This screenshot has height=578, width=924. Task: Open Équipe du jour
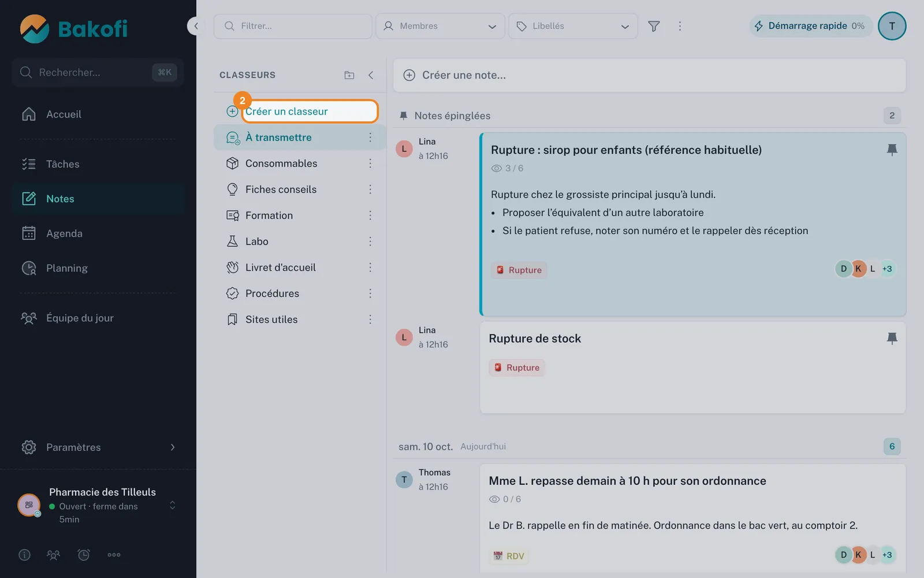[x=98, y=318]
